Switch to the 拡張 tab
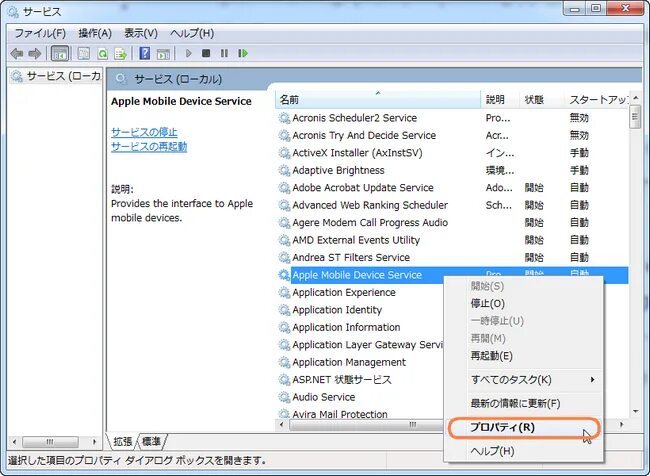650x476 pixels. point(122,442)
